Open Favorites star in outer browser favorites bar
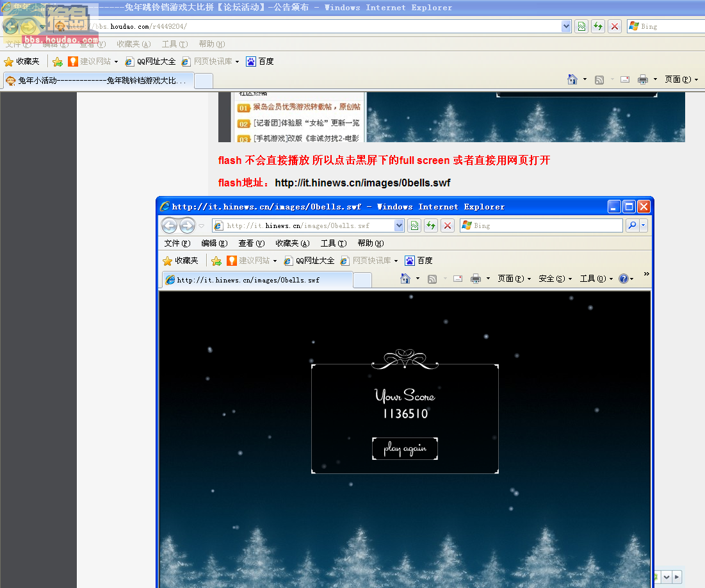 tap(22, 61)
